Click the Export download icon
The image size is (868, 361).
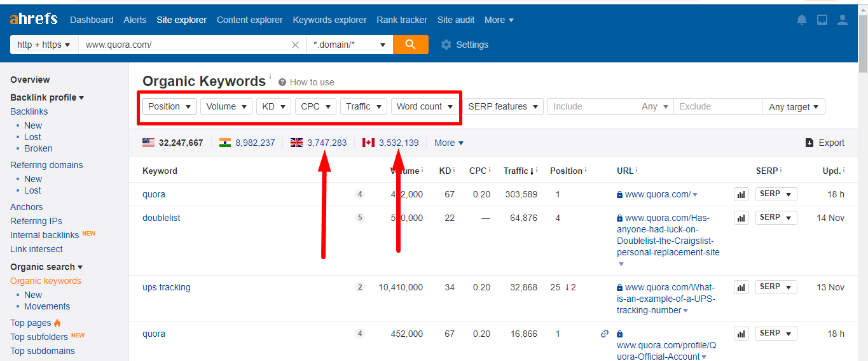coord(809,143)
